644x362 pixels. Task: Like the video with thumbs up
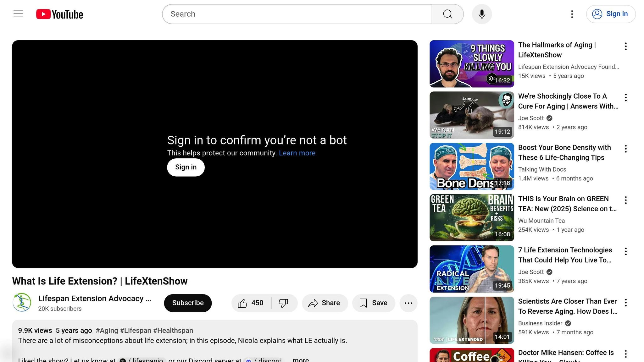coord(251,303)
